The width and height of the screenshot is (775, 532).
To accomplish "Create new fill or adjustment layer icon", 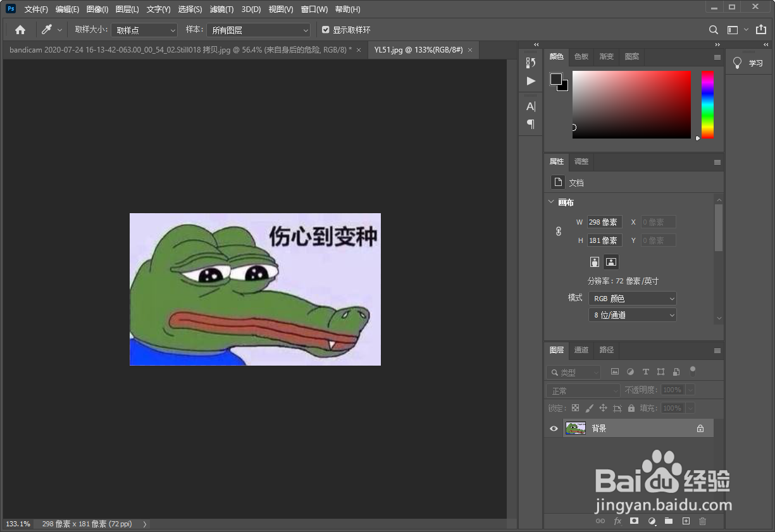I will pyautogui.click(x=652, y=521).
